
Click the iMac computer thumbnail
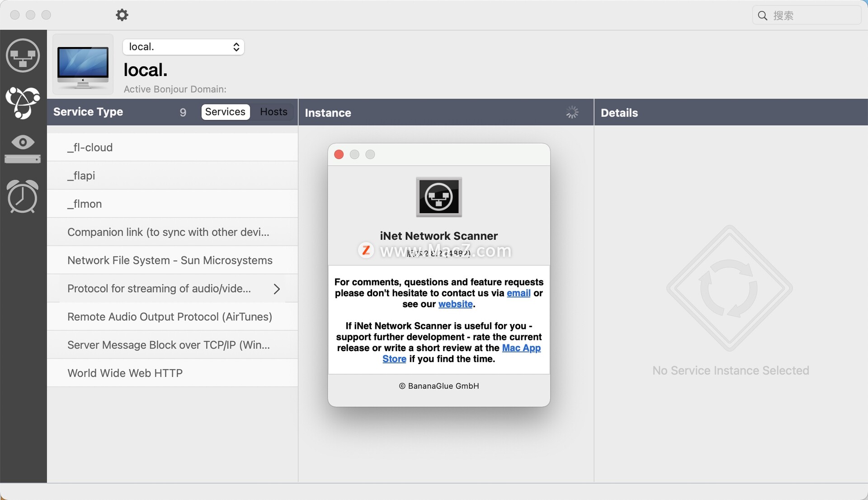point(83,65)
